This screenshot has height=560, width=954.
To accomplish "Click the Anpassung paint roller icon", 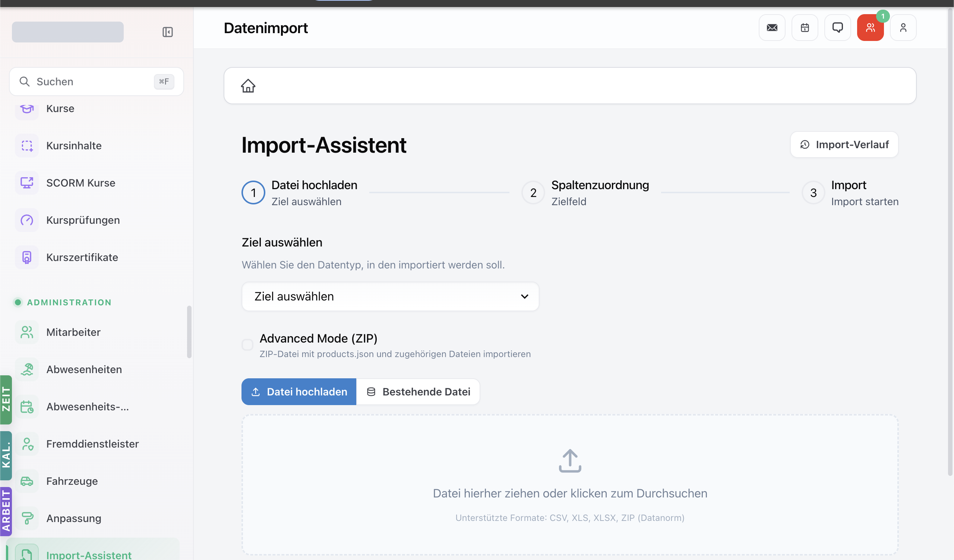I will [x=27, y=518].
